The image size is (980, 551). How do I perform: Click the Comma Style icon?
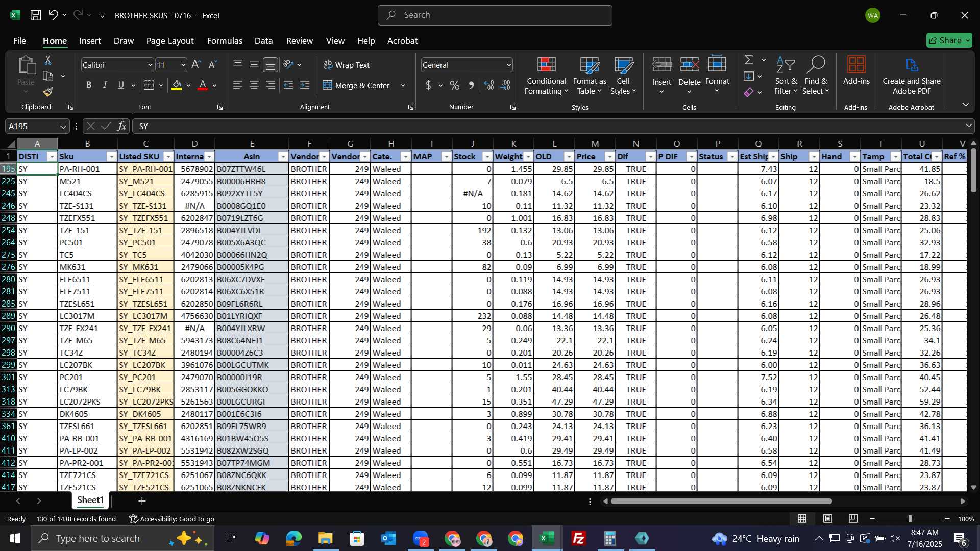point(471,85)
